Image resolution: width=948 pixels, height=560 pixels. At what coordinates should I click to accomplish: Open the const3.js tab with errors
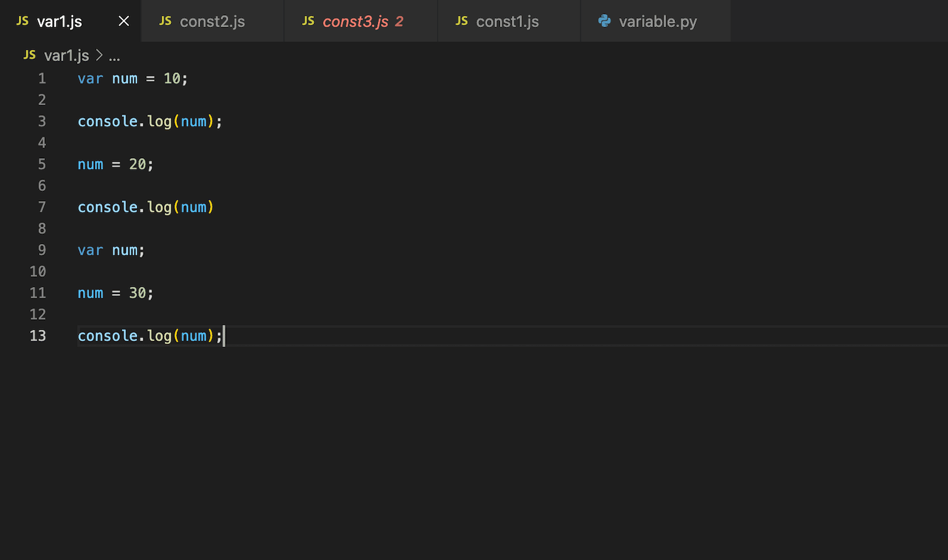tap(355, 21)
